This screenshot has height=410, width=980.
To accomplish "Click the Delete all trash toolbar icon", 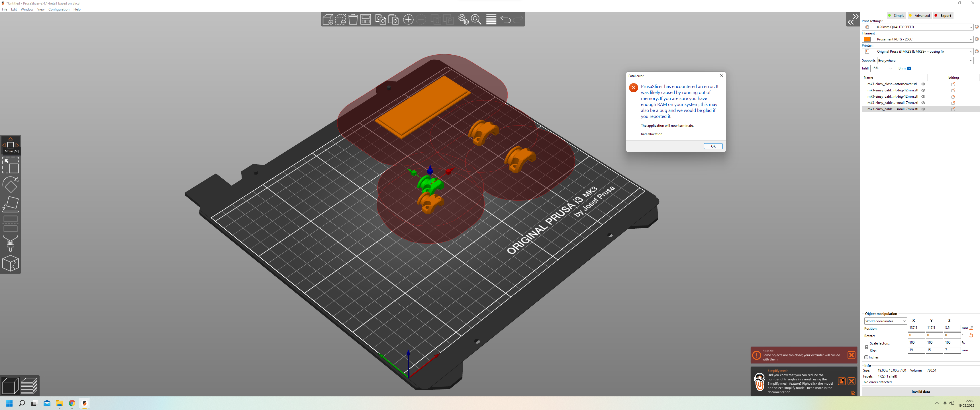I will pyautogui.click(x=353, y=19).
